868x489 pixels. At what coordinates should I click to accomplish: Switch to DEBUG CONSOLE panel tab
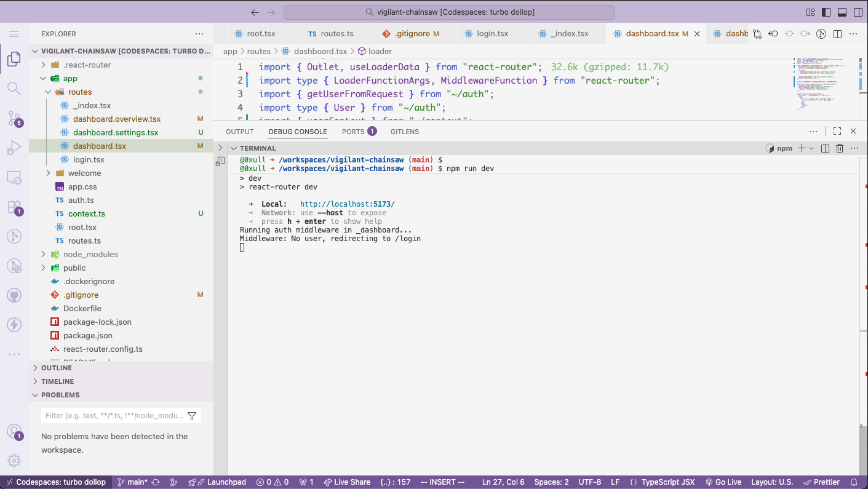pos(298,132)
